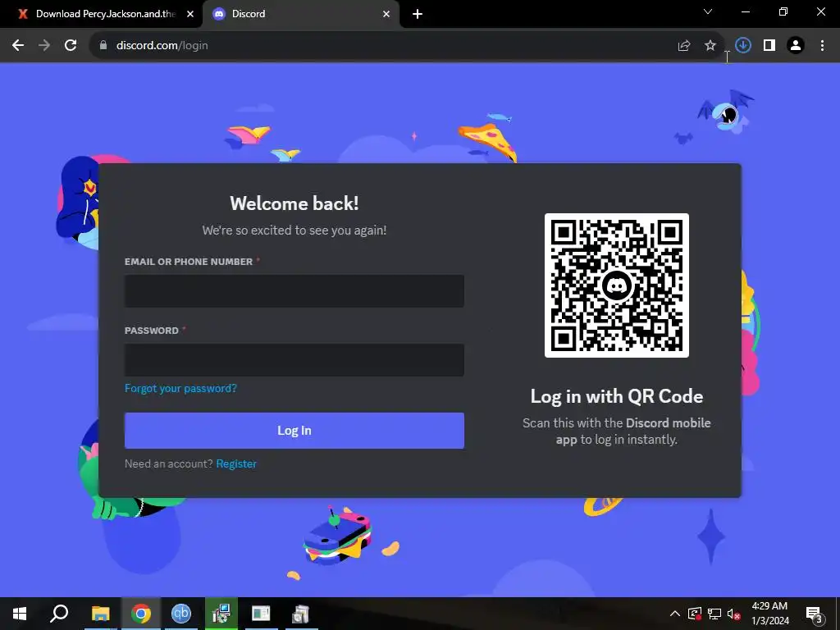Open qBittorrent from the taskbar
840x630 pixels.
[x=181, y=614]
